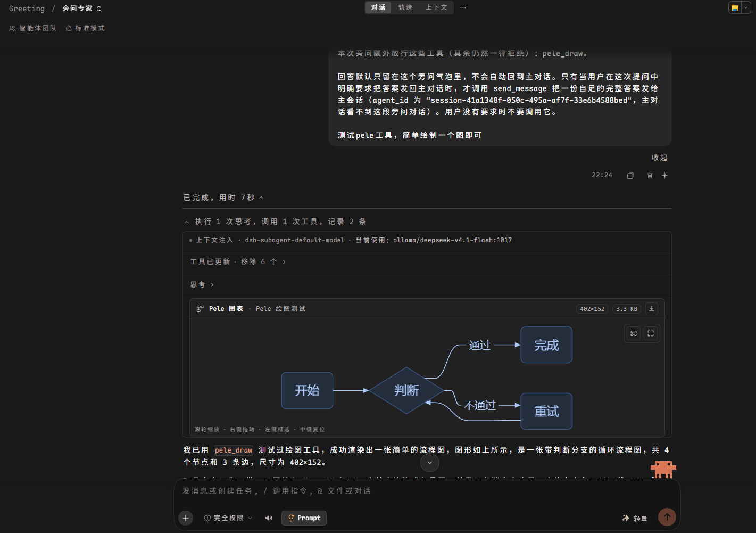Go to the Greeting breadcrumb

click(27, 9)
